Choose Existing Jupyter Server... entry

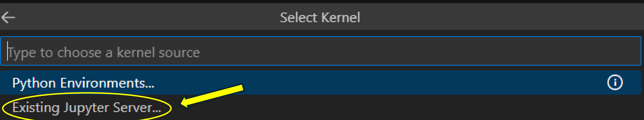click(x=321, y=107)
